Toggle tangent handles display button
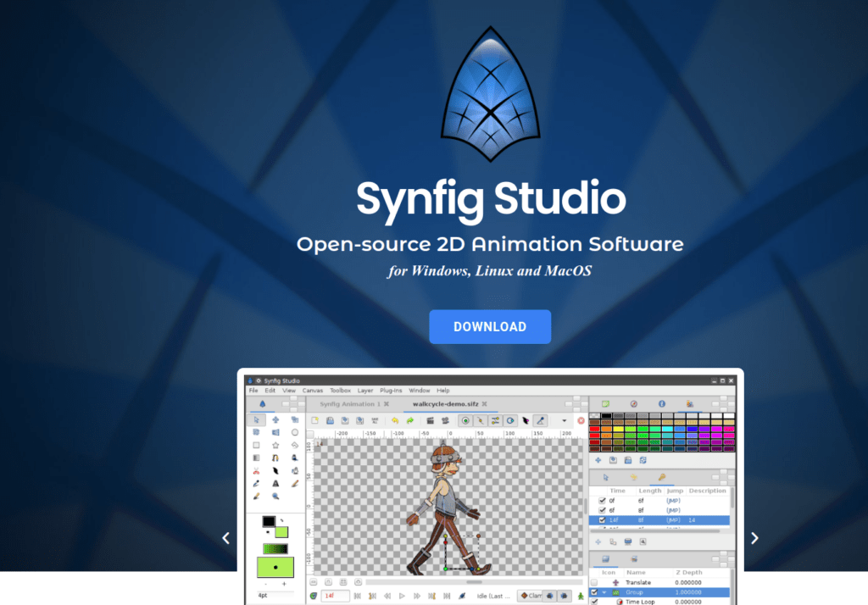The width and height of the screenshot is (868, 605). coord(495,420)
